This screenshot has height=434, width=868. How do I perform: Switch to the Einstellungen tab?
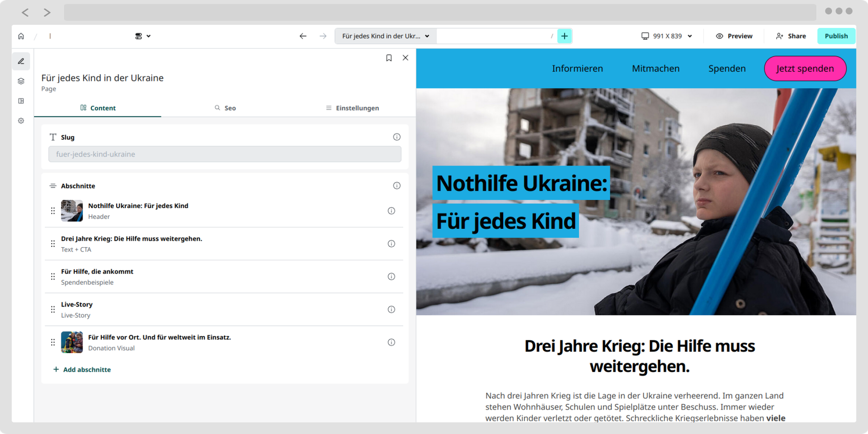tap(352, 108)
